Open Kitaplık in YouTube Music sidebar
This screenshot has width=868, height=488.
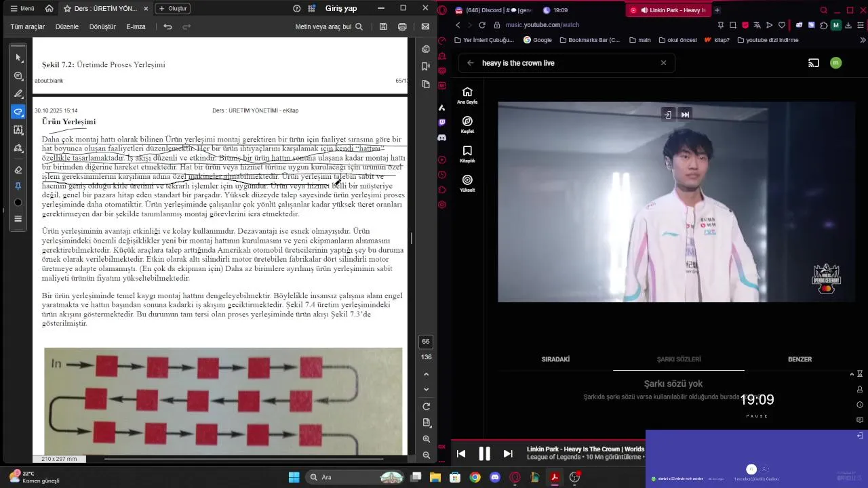tap(467, 154)
